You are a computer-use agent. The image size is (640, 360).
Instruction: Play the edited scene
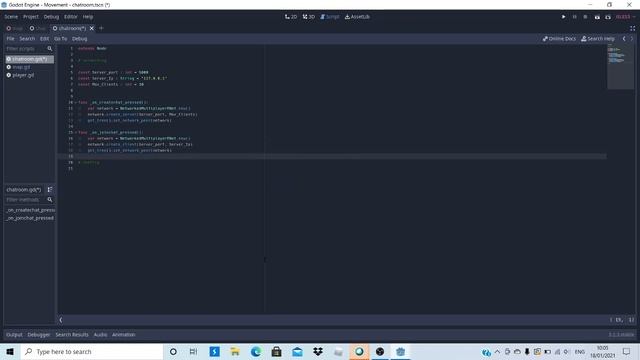(x=597, y=17)
